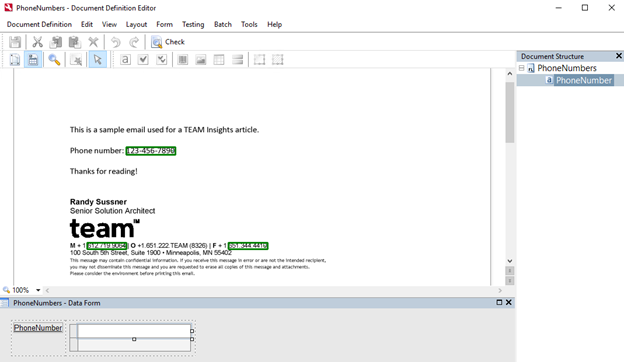Choose the checkmark field tool
Viewport: 624px width, 362px height.
point(143,60)
